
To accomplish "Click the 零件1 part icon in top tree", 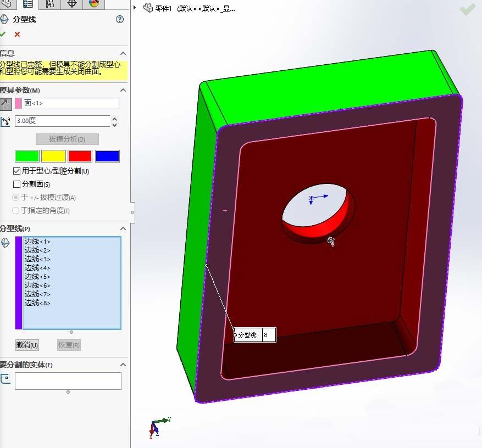I will pos(147,8).
